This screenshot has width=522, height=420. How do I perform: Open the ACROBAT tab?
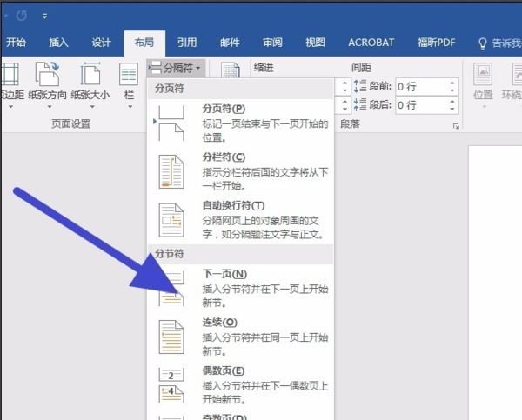point(371,43)
